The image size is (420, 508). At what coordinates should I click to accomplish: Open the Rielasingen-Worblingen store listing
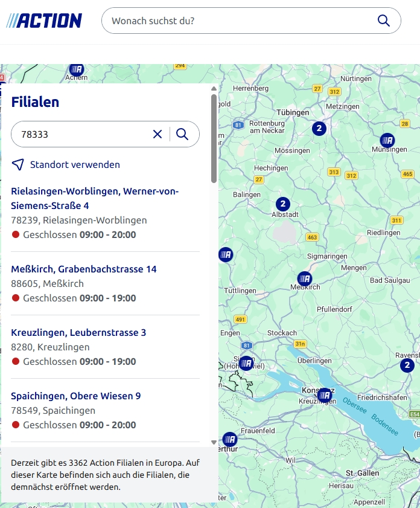[95, 198]
